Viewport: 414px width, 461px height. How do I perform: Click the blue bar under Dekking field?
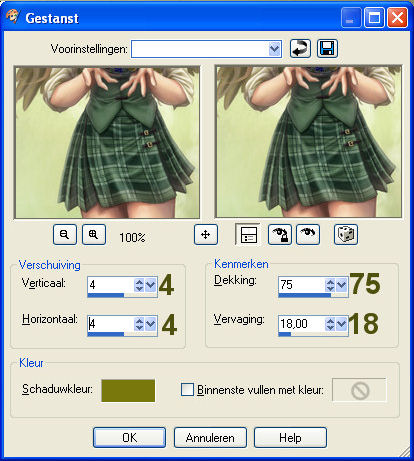[305, 295]
